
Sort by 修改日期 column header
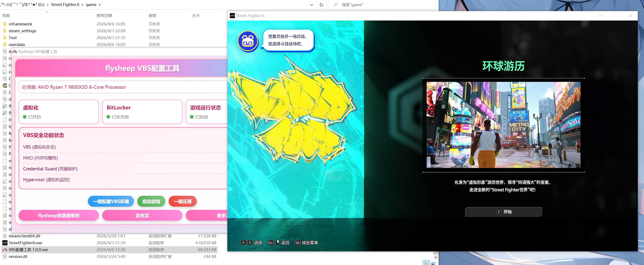coord(104,16)
